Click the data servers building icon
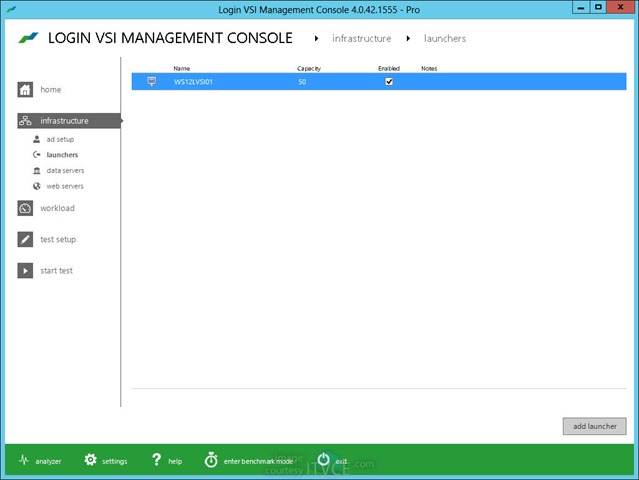Screen dimensions: 639x480 pyautogui.click(x=37, y=170)
